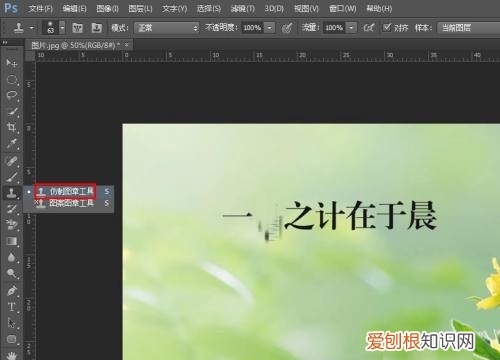This screenshot has width=500, height=360.
Task: Select the Lasso tool
Action: 12,95
